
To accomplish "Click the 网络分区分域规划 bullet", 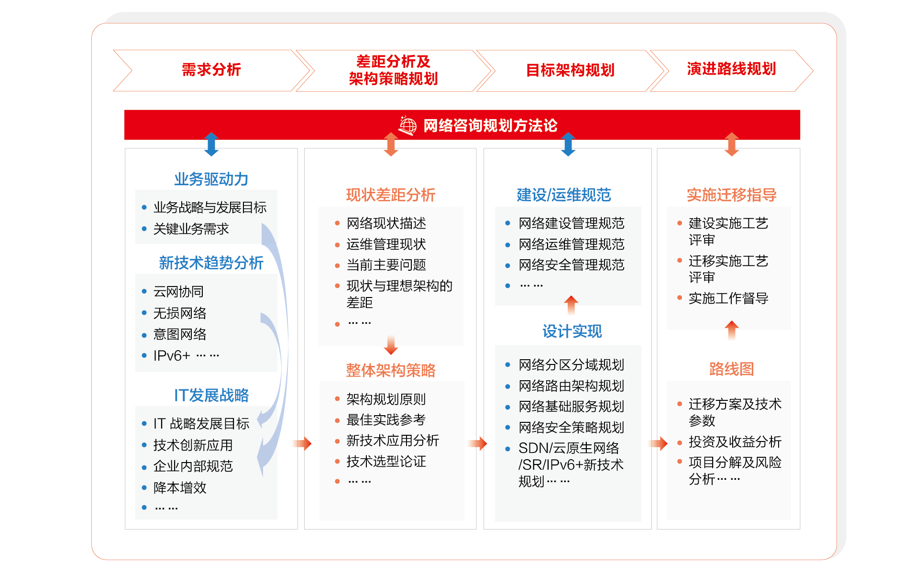I will [x=572, y=365].
